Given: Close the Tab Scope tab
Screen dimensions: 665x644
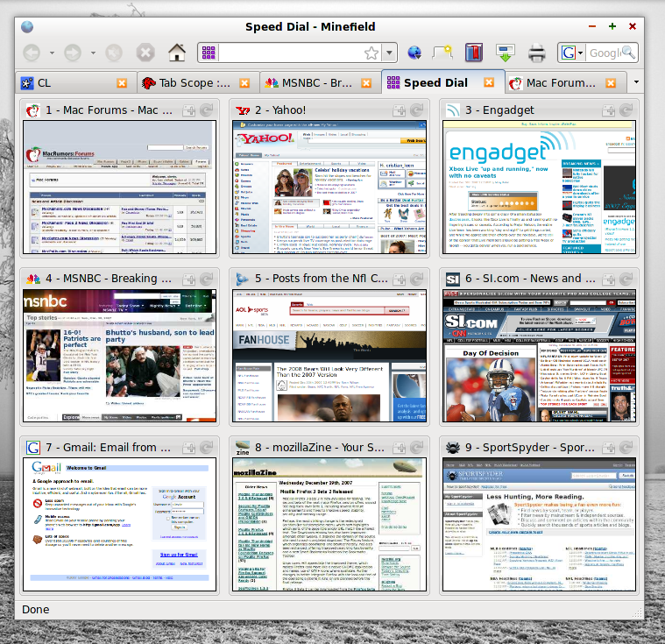Looking at the screenshot, I should (244, 83).
